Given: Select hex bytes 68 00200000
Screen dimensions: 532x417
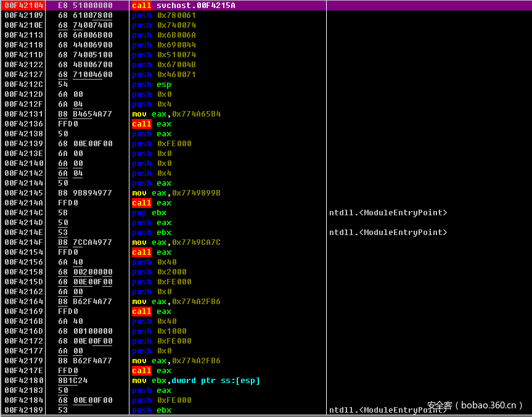Looking at the screenshot, I should pyautogui.click(x=85, y=271).
